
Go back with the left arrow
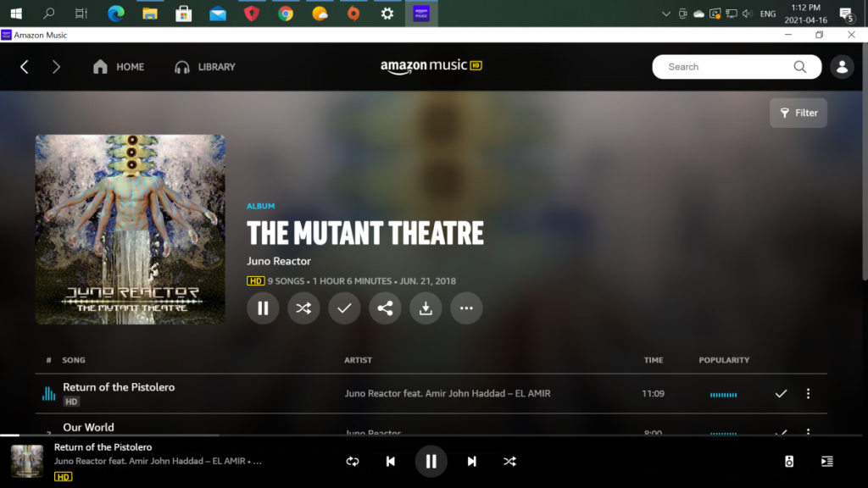(25, 67)
